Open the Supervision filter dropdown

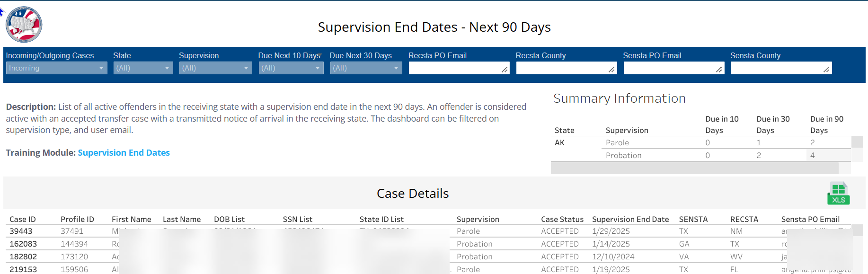[x=215, y=68]
